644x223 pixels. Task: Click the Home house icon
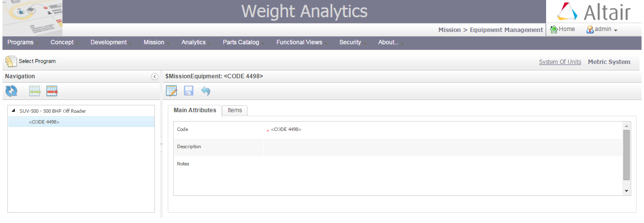click(x=554, y=30)
